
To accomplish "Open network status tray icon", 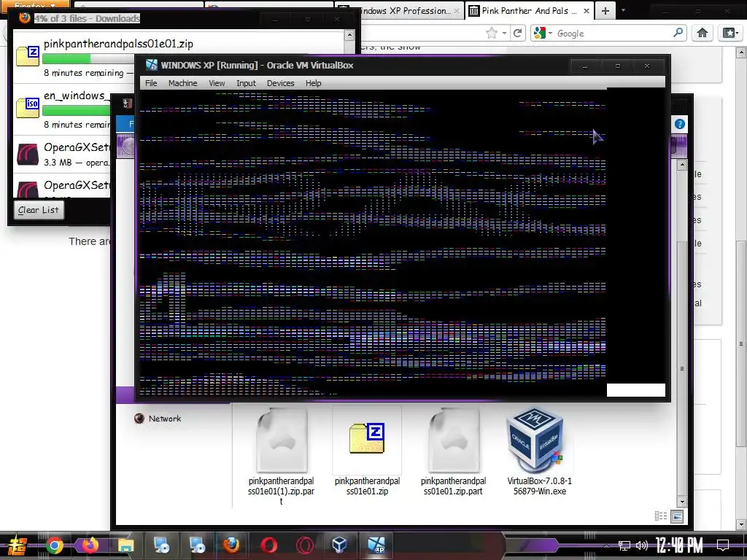I will [624, 545].
